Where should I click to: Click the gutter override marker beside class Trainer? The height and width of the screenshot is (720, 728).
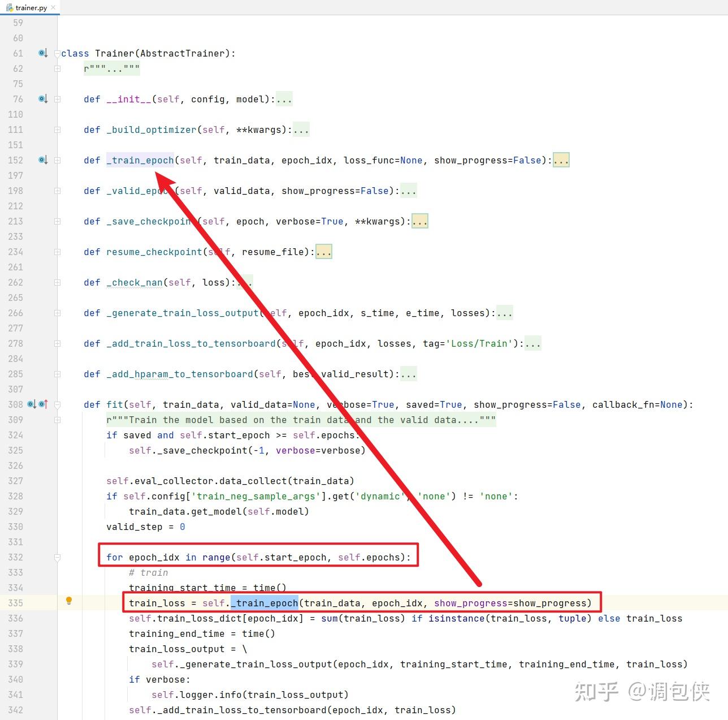tap(43, 53)
